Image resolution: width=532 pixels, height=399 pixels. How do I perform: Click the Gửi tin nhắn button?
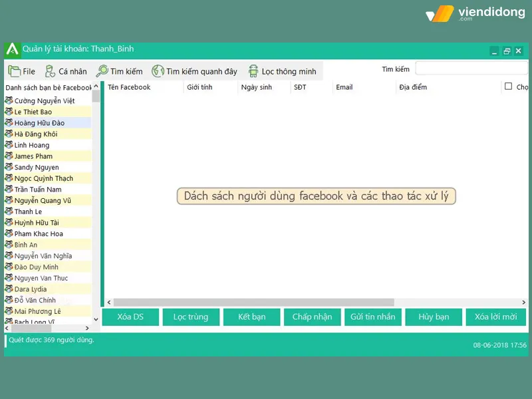[373, 317]
